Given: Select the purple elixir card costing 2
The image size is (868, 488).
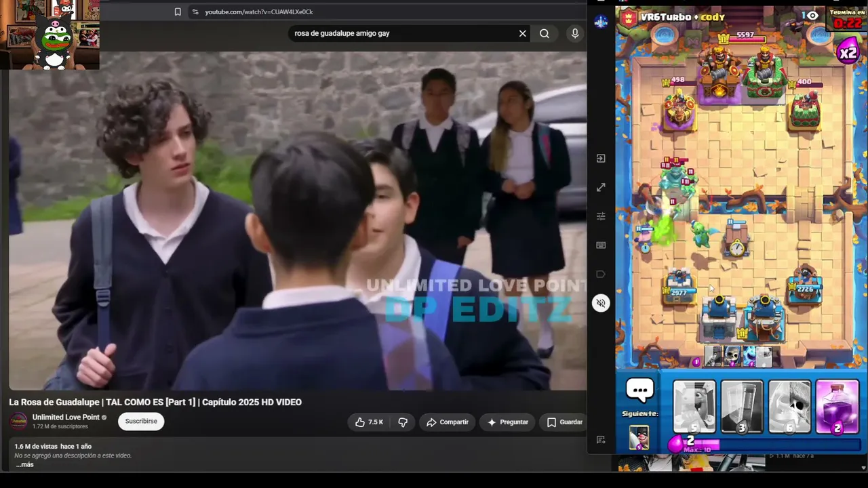Looking at the screenshot, I should (x=836, y=407).
